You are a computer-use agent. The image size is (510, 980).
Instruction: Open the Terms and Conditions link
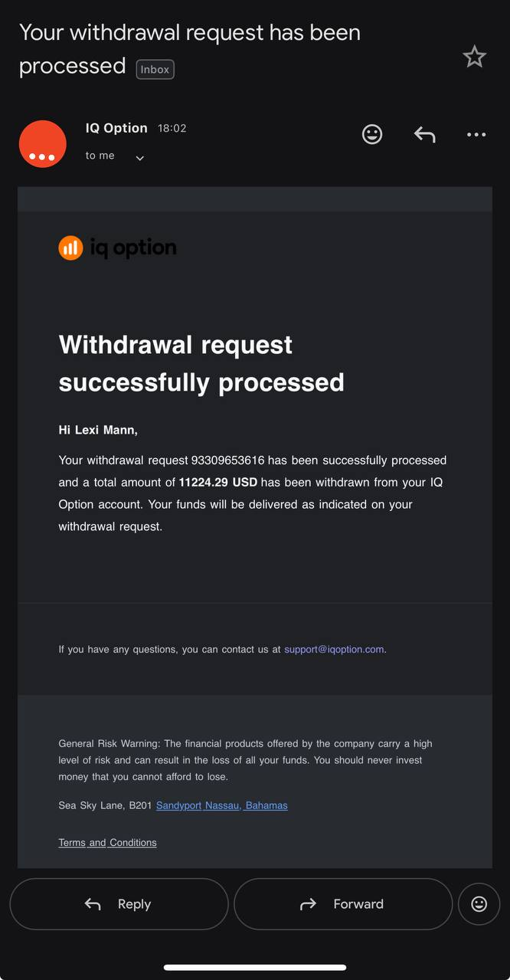[x=107, y=842]
